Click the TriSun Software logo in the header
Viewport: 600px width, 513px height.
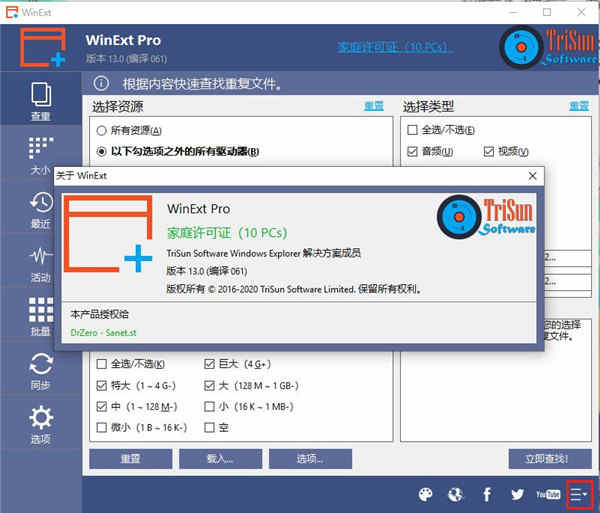tap(549, 47)
